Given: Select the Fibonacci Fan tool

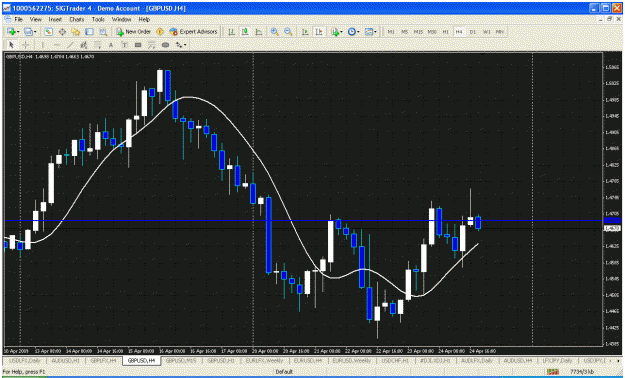Looking at the screenshot, I should tap(151, 45).
